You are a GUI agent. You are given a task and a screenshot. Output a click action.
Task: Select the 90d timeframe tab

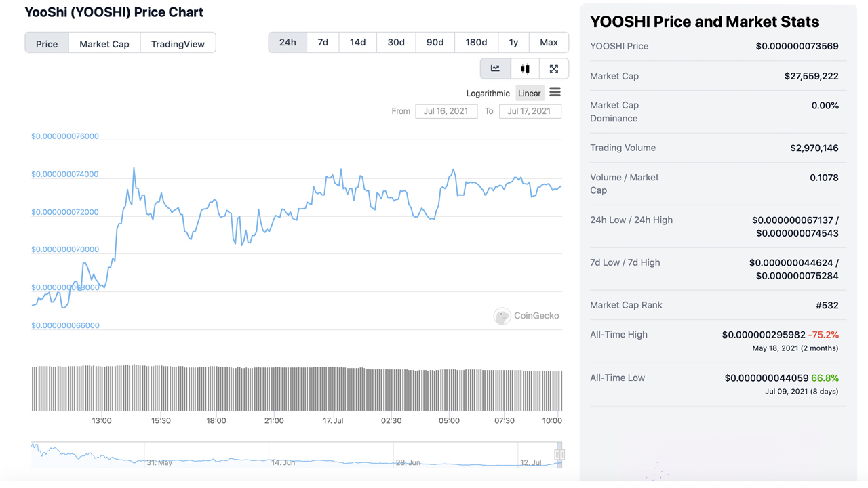[x=435, y=42]
